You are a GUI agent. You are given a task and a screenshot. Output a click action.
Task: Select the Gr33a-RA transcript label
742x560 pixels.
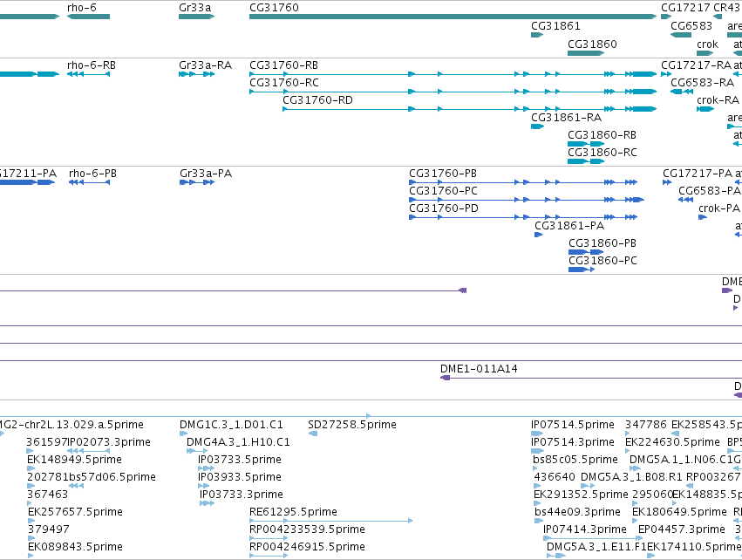point(206,65)
